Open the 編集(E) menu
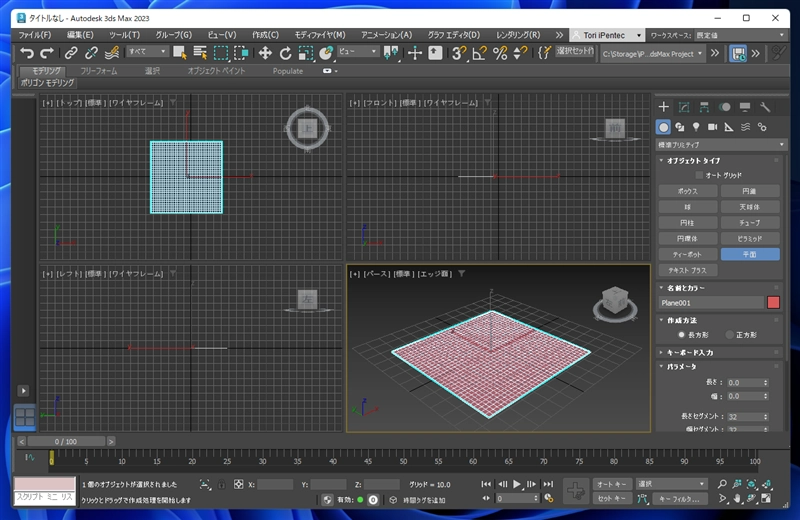This screenshot has width=800, height=520. (80, 35)
